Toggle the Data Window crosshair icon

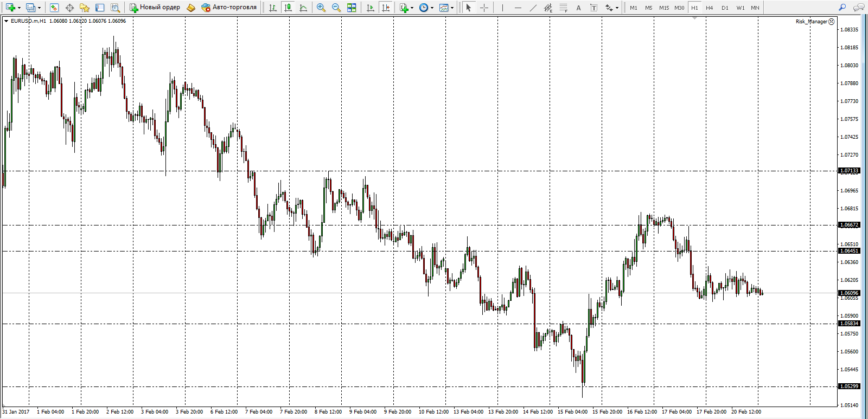[x=69, y=8]
